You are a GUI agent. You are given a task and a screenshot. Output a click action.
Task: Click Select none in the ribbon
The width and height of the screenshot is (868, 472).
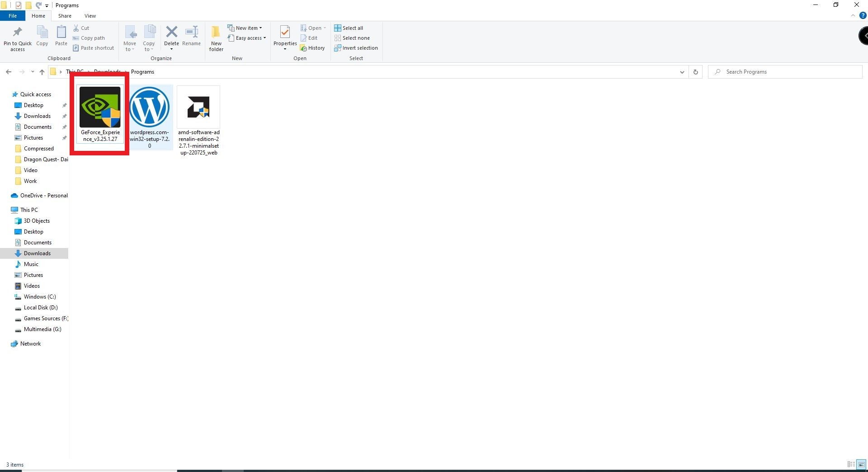tap(352, 38)
